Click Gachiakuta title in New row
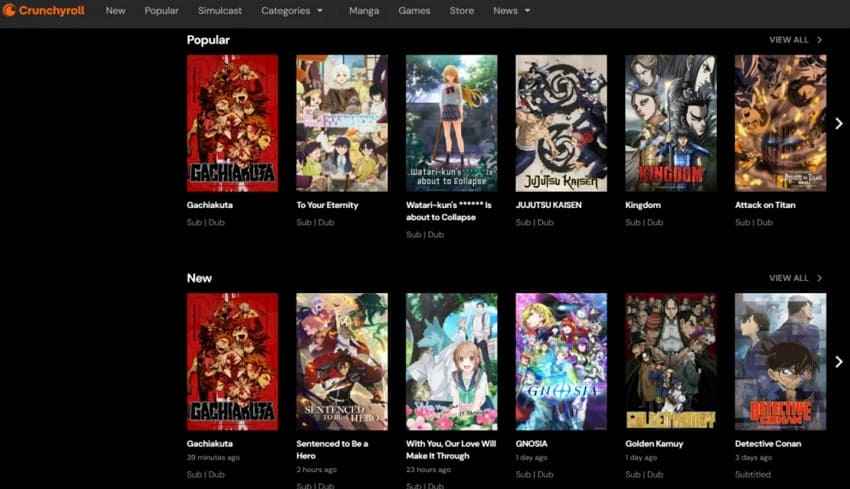850x489 pixels. pos(210,443)
